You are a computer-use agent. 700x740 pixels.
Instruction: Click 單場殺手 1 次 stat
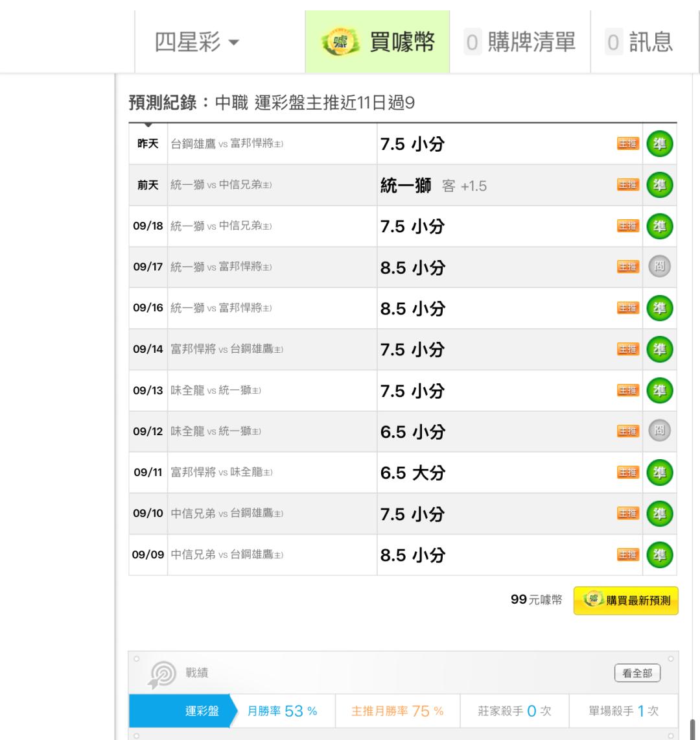click(623, 711)
